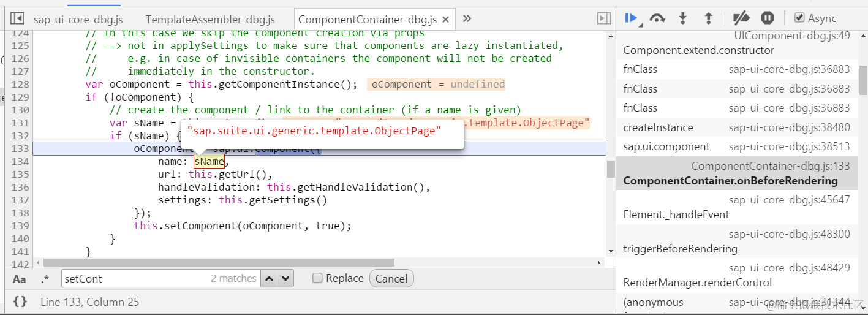This screenshot has width=868, height=315.
Task: Toggle the file navigator sidebar icon
Action: click(x=17, y=18)
